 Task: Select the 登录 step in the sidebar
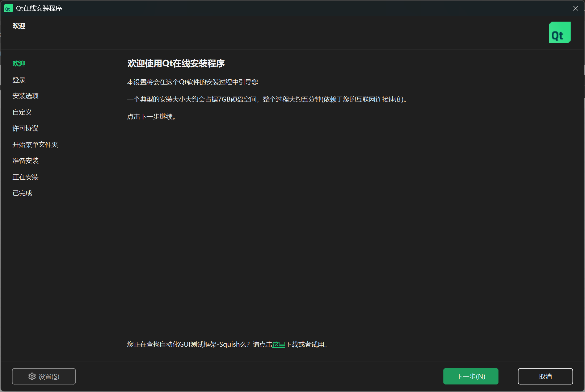[x=19, y=80]
